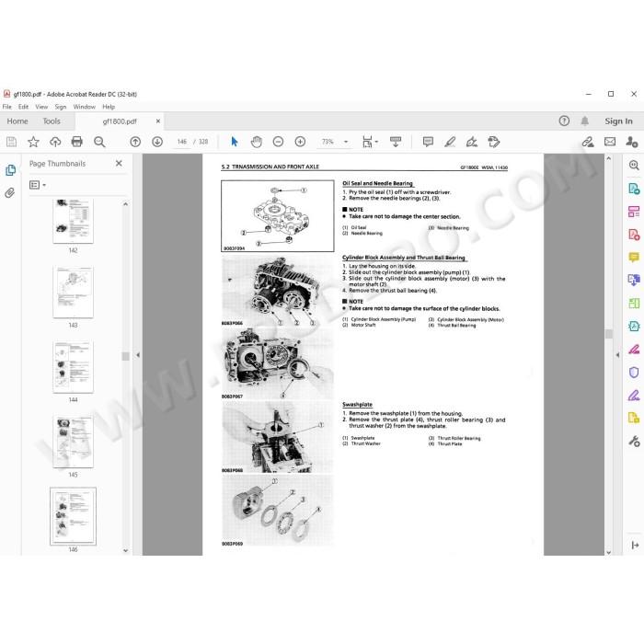Screen dimensions: 644x644
Task: Click the Save file icon
Action: pyautogui.click(x=11, y=142)
